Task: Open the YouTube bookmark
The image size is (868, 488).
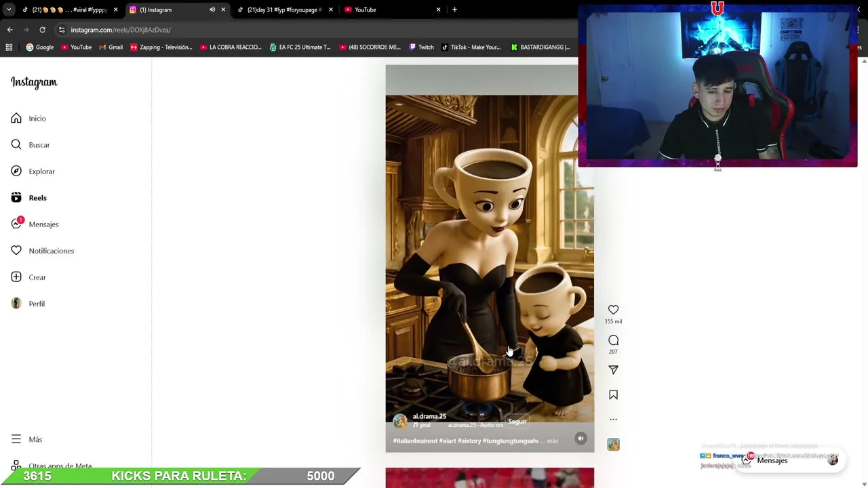Action: [x=76, y=47]
